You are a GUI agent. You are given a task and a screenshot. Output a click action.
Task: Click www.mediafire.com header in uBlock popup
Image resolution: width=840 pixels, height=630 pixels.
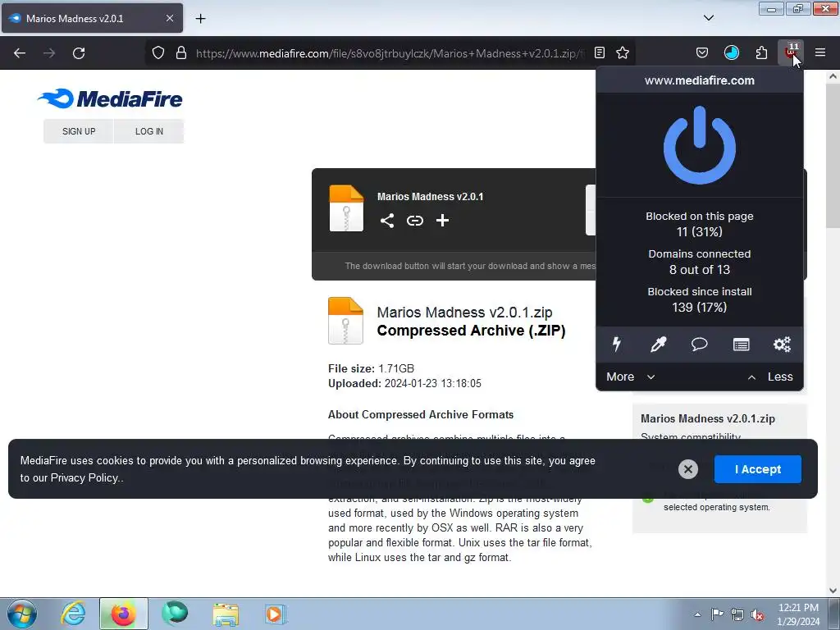pyautogui.click(x=699, y=80)
